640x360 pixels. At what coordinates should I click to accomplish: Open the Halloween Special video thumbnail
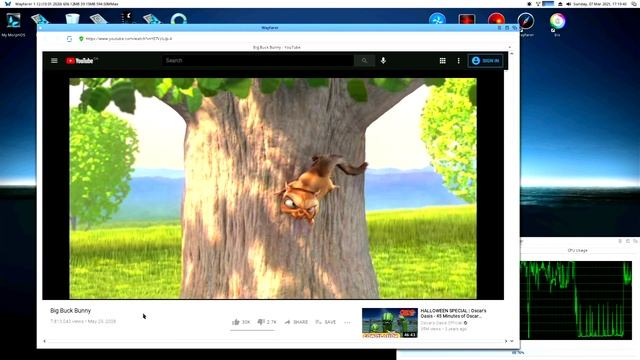(390, 322)
